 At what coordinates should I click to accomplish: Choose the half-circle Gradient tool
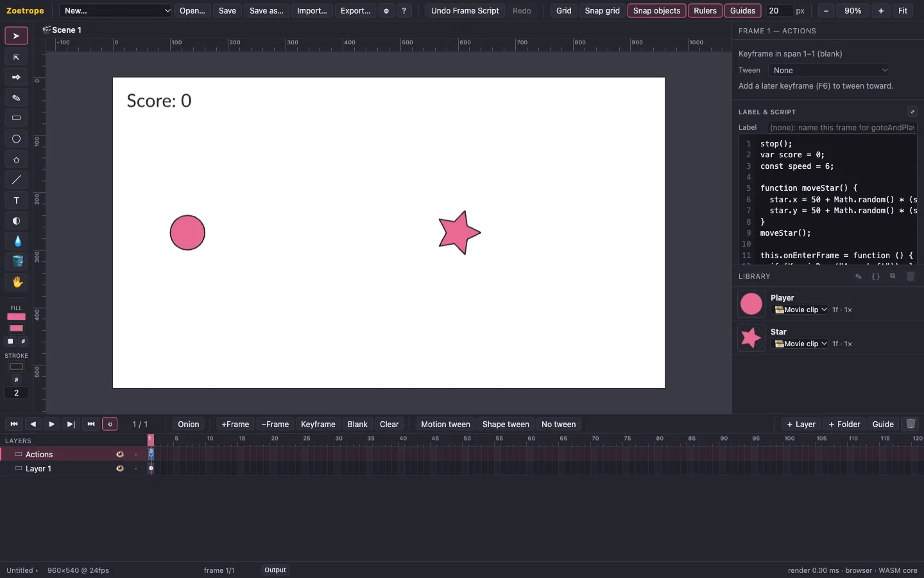[16, 221]
